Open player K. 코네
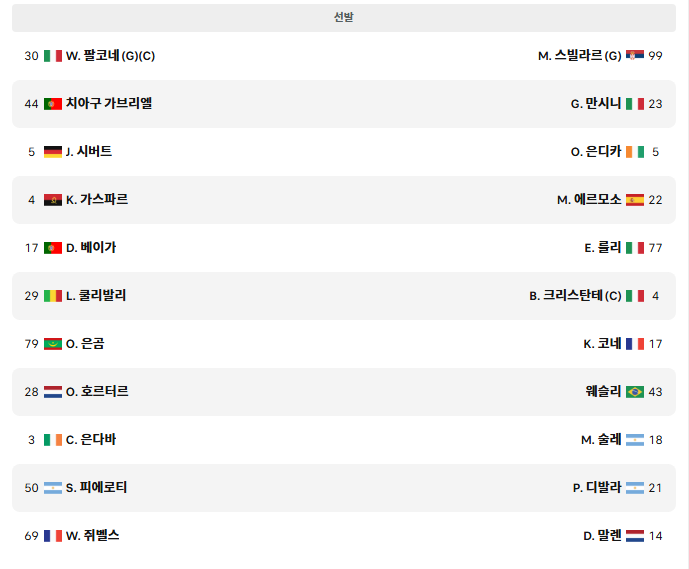 602,344
